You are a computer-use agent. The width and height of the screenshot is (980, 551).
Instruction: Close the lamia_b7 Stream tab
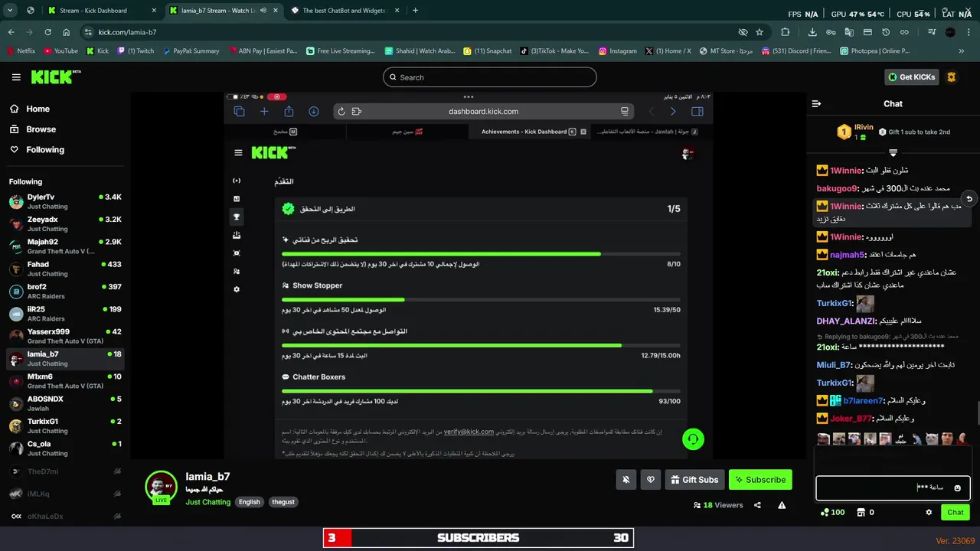click(274, 11)
